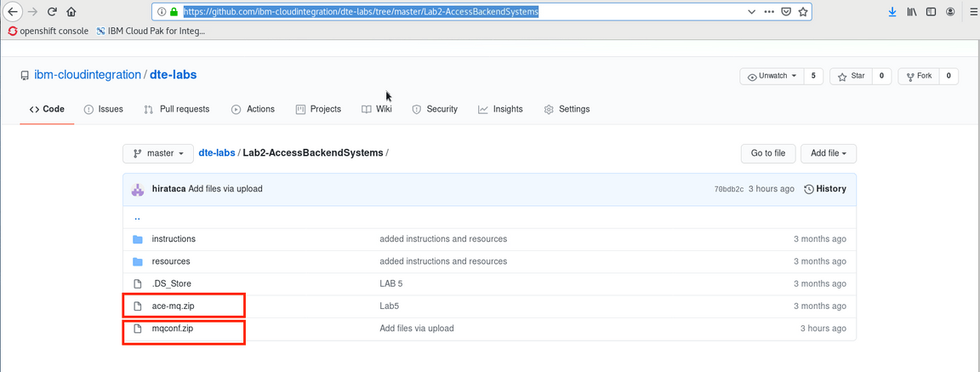Viewport: 980px width, 372px height.
Task: Click the site information icon in the address bar
Action: pos(162,11)
